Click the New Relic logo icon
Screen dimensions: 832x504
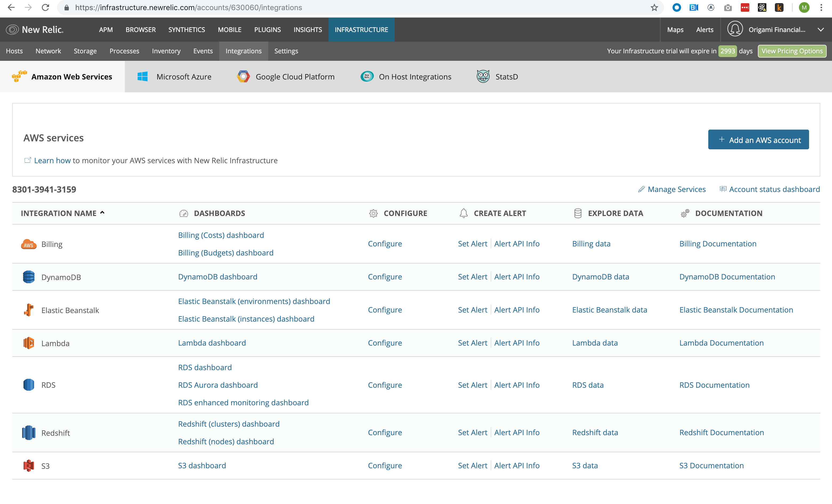tap(12, 30)
